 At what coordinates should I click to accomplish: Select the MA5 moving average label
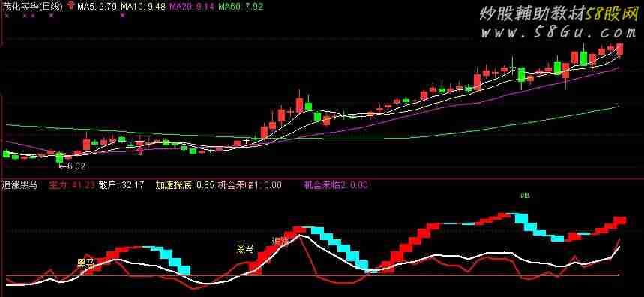[x=97, y=6]
